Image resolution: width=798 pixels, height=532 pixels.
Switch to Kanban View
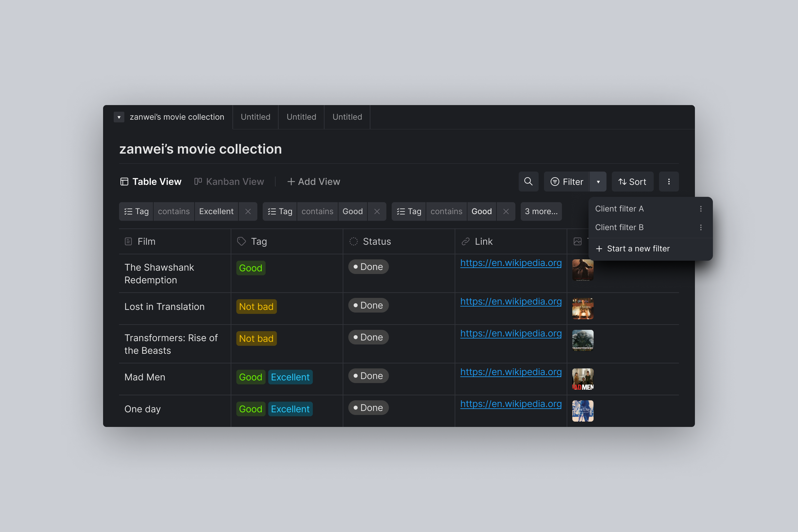tap(229, 182)
